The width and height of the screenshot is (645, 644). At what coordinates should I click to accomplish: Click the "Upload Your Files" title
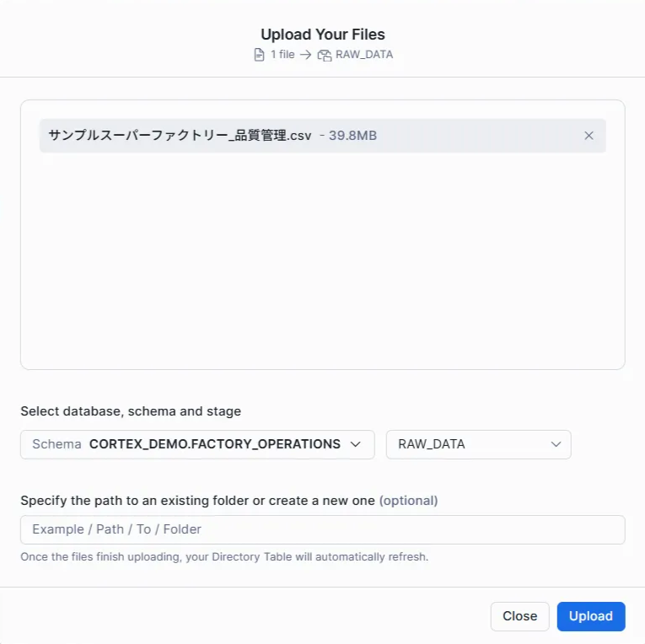coord(322,35)
